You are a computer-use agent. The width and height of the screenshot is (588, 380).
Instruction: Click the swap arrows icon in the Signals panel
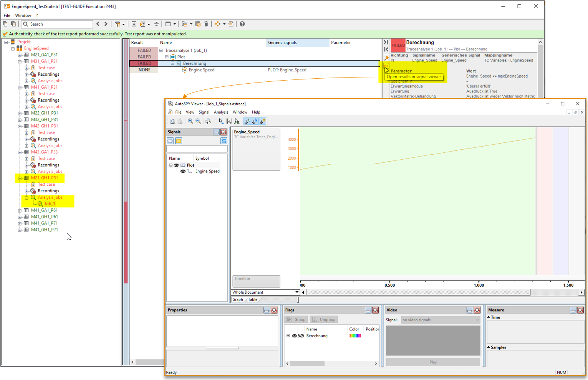click(x=224, y=141)
